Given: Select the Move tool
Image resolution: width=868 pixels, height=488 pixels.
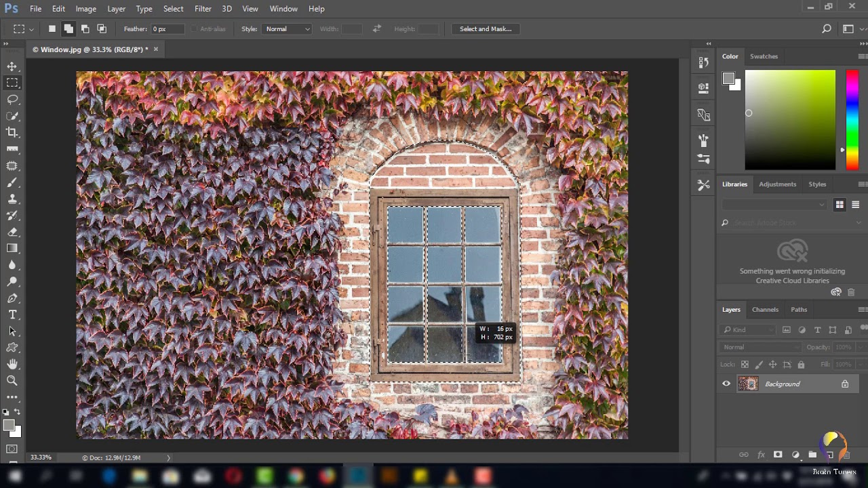Looking at the screenshot, I should click(x=12, y=66).
